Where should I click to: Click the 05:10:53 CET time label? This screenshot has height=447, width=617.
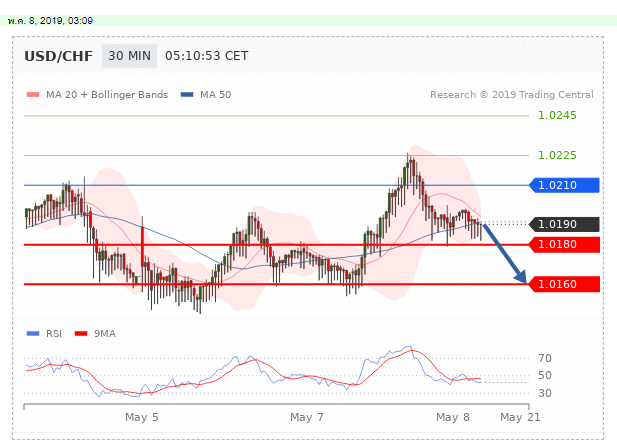[x=207, y=56]
